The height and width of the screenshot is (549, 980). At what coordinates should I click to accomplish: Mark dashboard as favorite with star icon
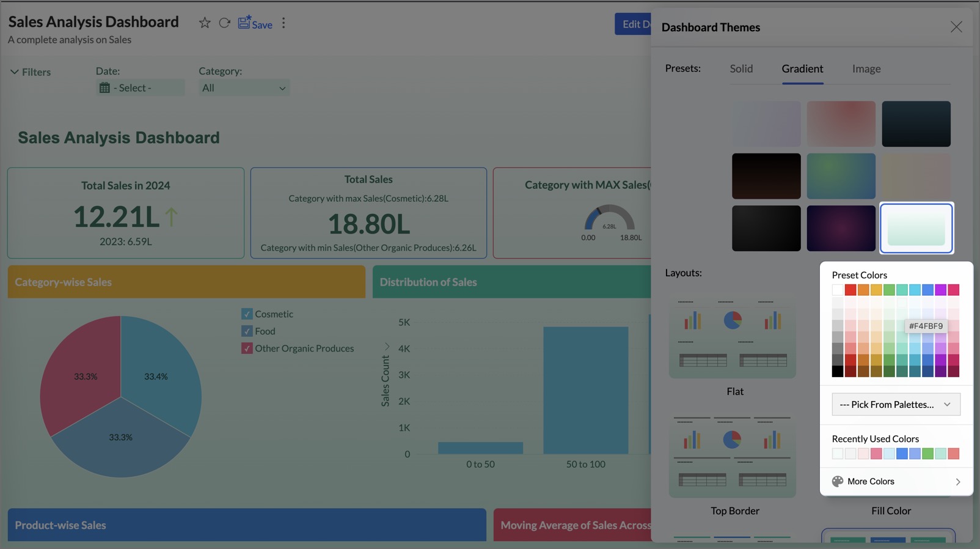205,23
